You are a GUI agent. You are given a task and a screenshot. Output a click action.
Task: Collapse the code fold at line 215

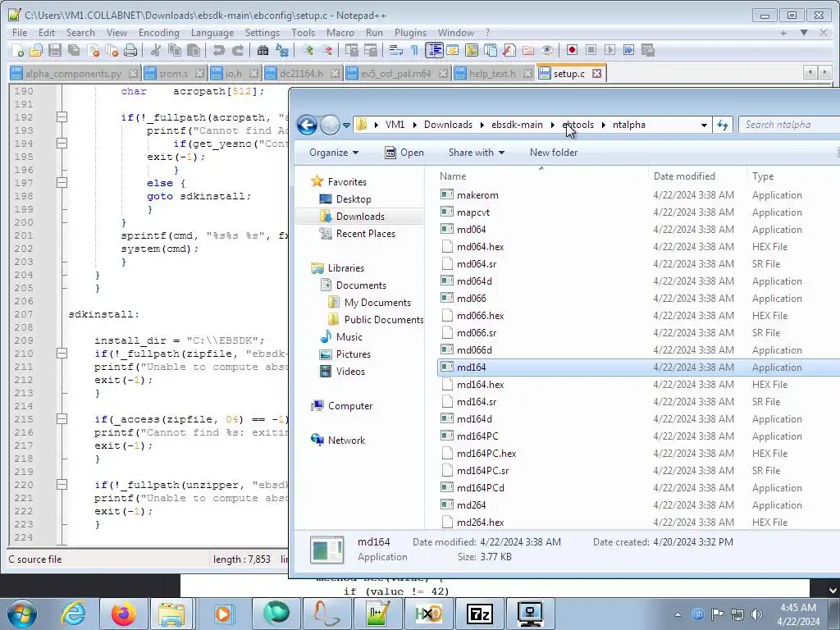tap(62, 419)
